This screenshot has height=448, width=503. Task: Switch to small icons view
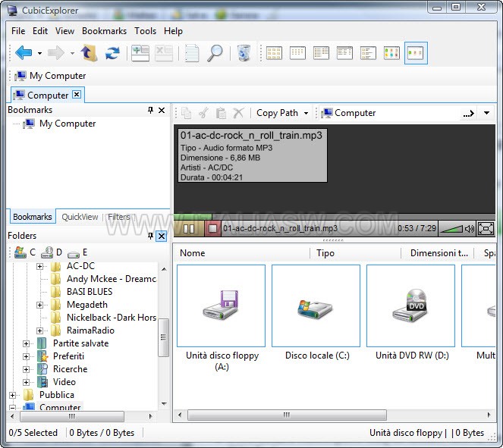tap(297, 53)
